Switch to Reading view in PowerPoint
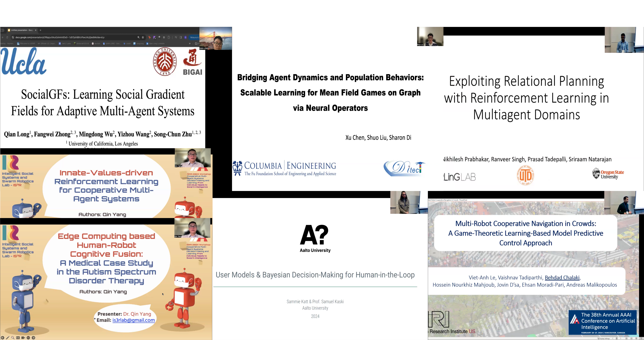The image size is (644, 340). 637,339
